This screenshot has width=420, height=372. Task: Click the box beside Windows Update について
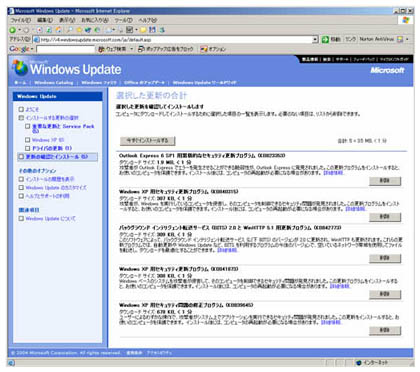coord(21,218)
